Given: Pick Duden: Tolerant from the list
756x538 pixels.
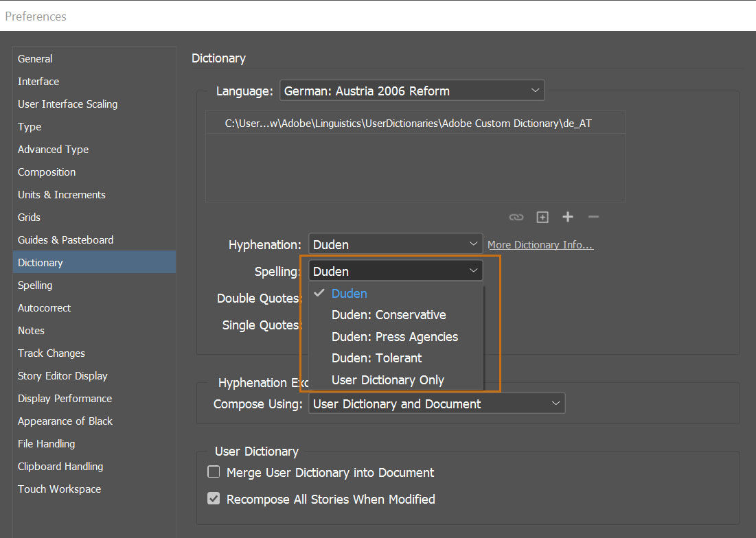Looking at the screenshot, I should (376, 358).
